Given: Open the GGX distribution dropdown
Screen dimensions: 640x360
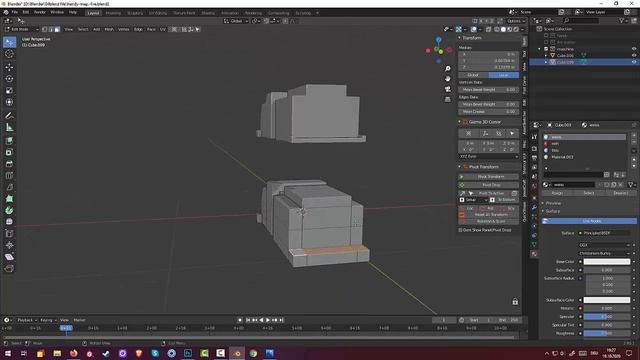Looking at the screenshot, I should point(604,245).
